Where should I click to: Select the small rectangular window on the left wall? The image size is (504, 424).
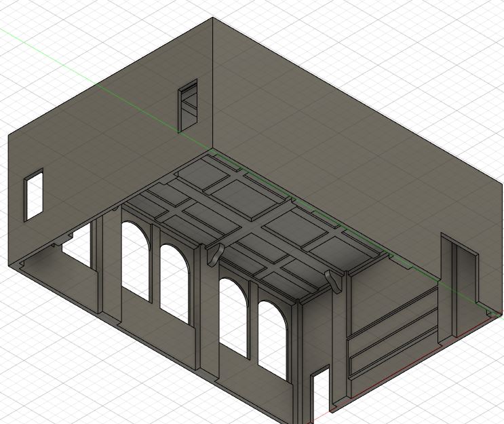[33, 195]
